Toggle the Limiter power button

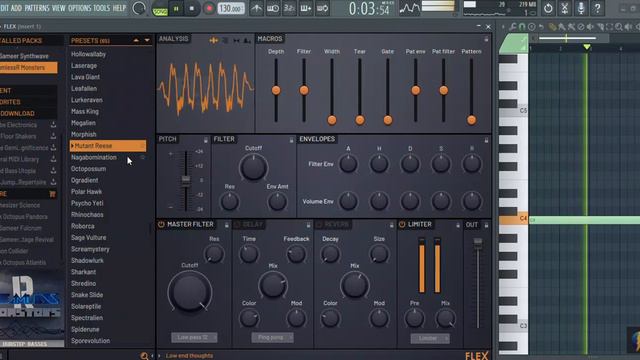tap(402, 224)
